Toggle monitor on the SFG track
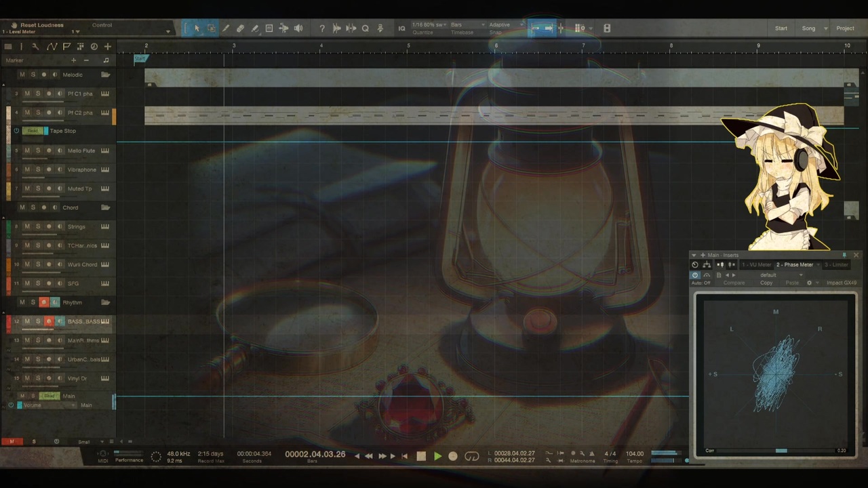This screenshot has height=488, width=868. coord(60,283)
